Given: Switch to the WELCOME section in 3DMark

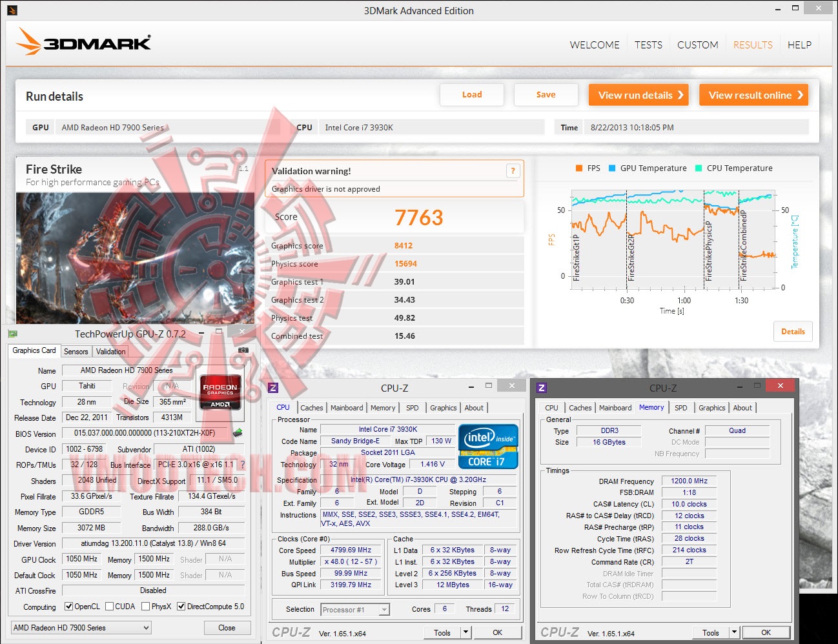Looking at the screenshot, I should (x=594, y=45).
